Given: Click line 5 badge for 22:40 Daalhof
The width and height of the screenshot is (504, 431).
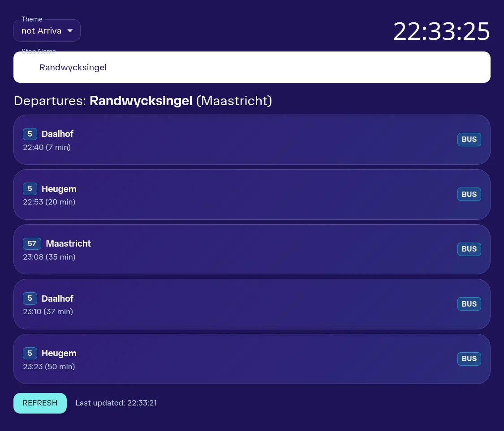Looking at the screenshot, I should tap(30, 134).
